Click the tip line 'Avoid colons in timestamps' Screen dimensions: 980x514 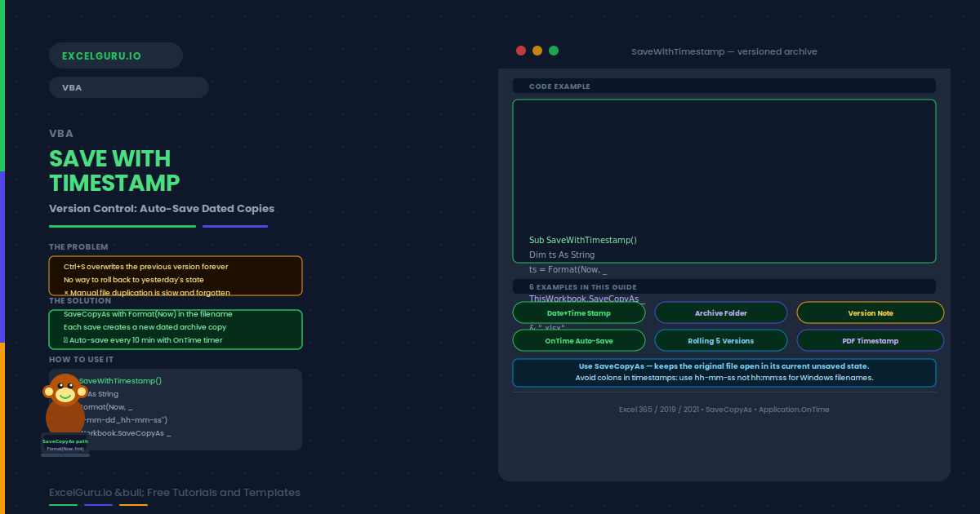[x=724, y=378]
